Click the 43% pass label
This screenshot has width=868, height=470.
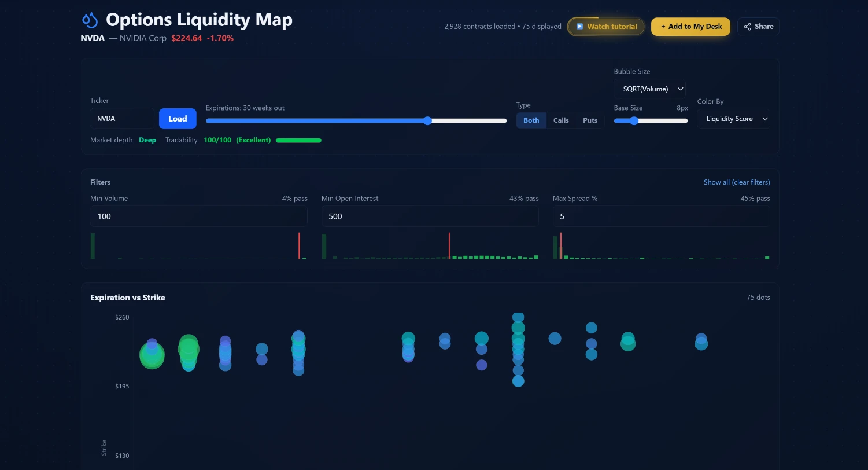524,199
